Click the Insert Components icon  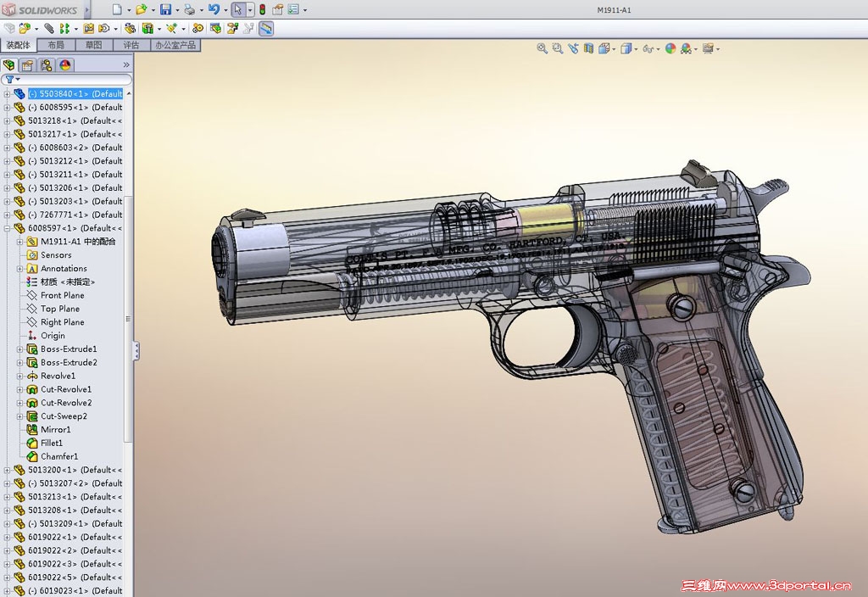(x=25, y=28)
